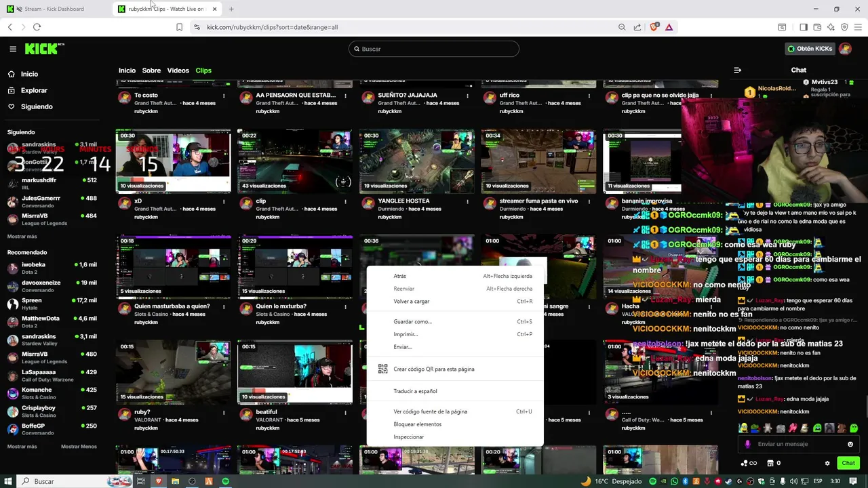The height and width of the screenshot is (488, 868).
Task: Open Task View on the taskbar
Action: coord(141,481)
